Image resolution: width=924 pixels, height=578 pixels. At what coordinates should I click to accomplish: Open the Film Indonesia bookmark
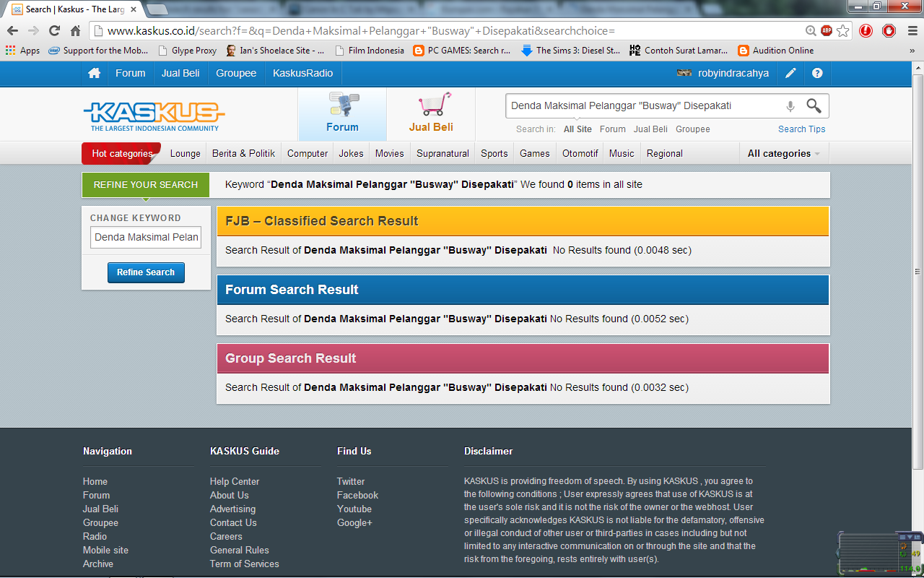click(x=369, y=51)
